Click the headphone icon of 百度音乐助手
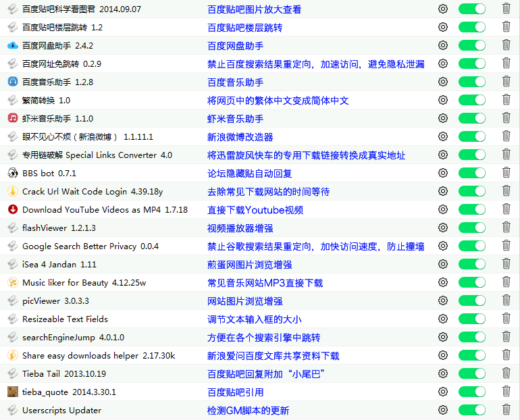The image size is (520, 420). coord(13,82)
